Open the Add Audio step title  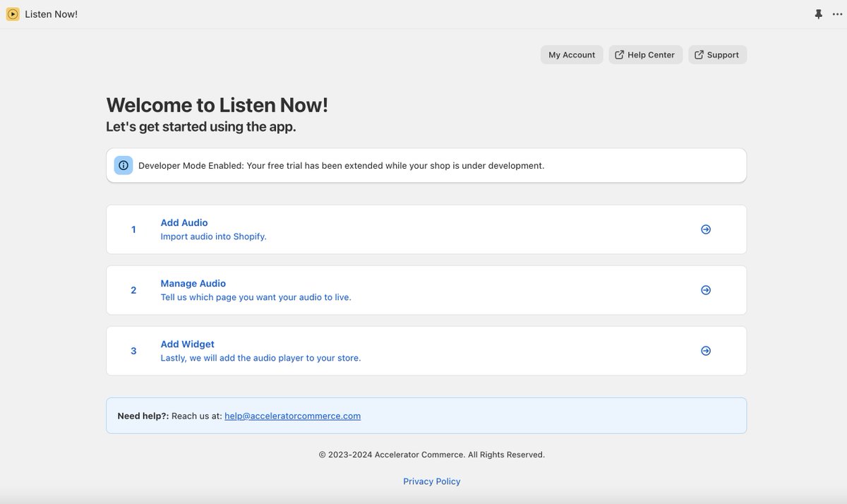pos(184,222)
